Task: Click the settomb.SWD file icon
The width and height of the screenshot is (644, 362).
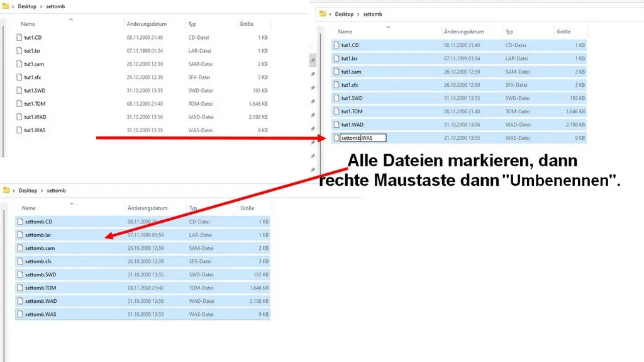Action: 20,274
